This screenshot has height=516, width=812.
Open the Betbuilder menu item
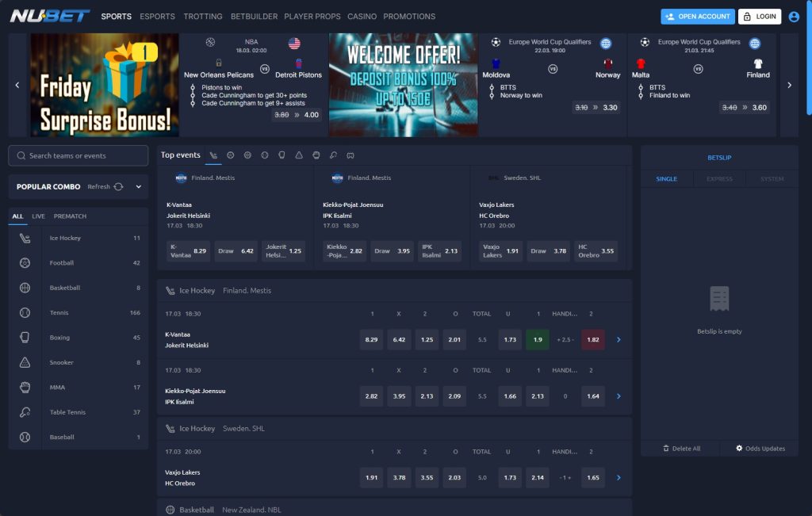[x=255, y=17]
